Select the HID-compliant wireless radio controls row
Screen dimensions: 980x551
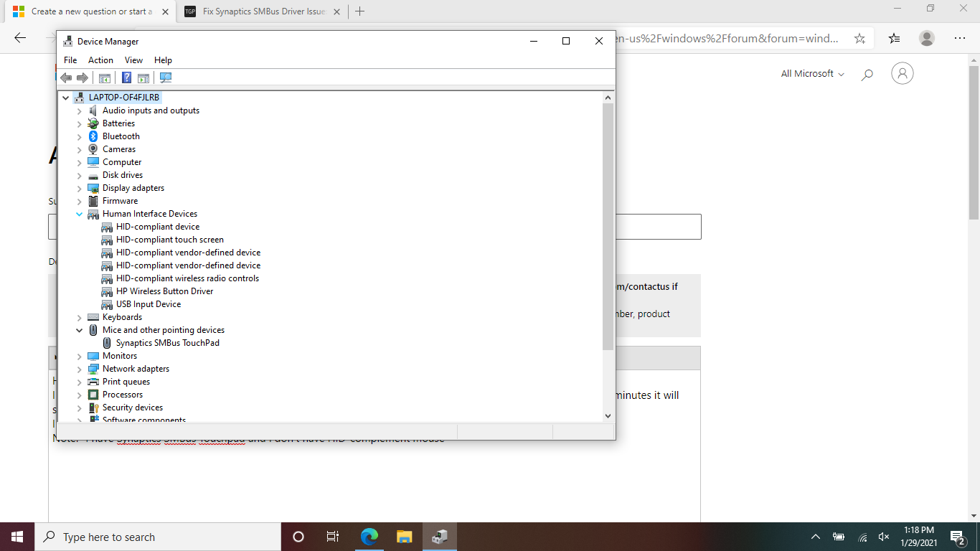(x=187, y=278)
